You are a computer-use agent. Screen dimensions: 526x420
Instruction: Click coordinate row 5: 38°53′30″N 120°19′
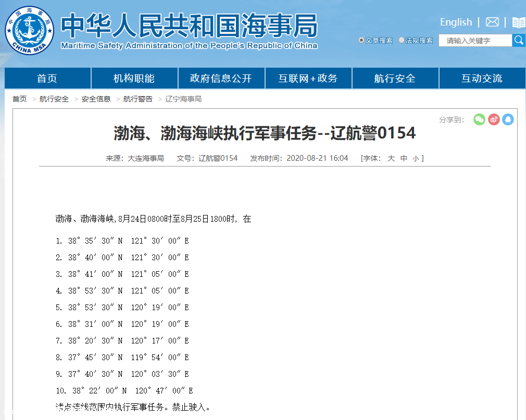[x=122, y=308]
